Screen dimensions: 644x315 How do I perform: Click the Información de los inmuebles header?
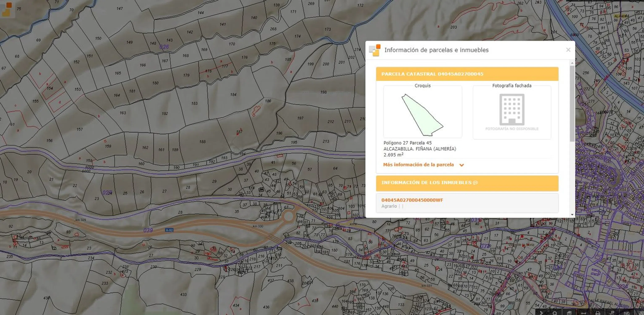coord(426,183)
